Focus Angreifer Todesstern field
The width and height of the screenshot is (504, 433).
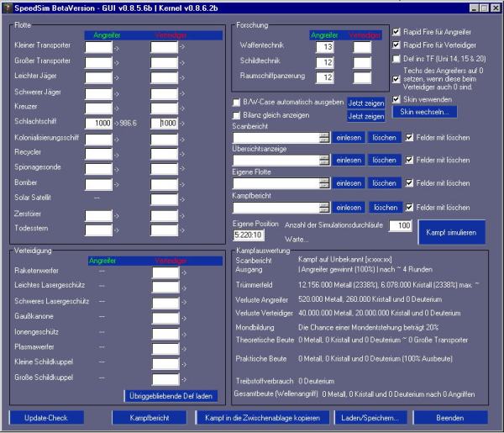pos(98,230)
